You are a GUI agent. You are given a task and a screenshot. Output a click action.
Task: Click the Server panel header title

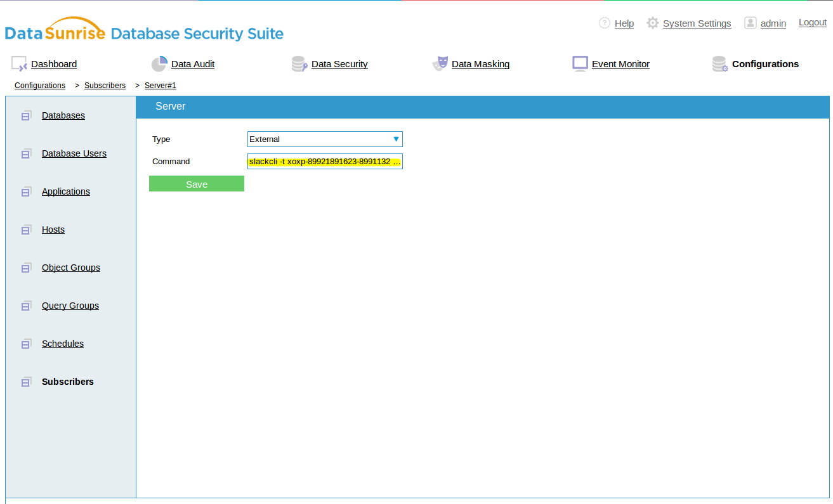(x=171, y=107)
